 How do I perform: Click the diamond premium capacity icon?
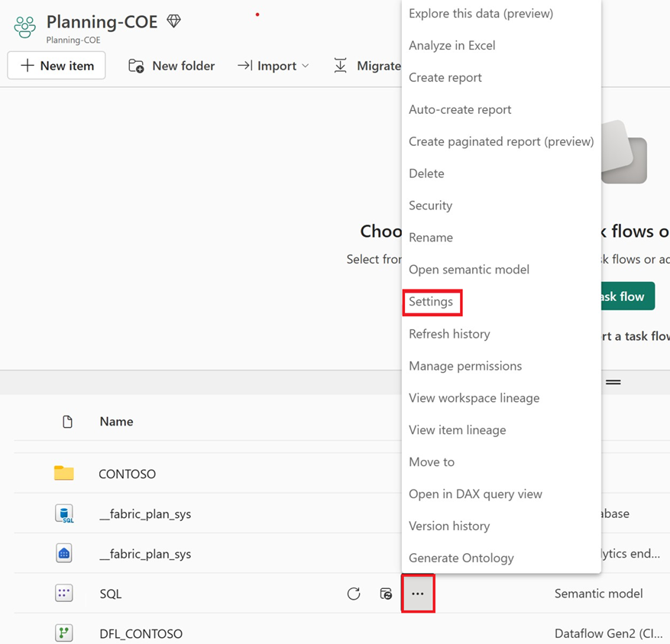(x=173, y=21)
